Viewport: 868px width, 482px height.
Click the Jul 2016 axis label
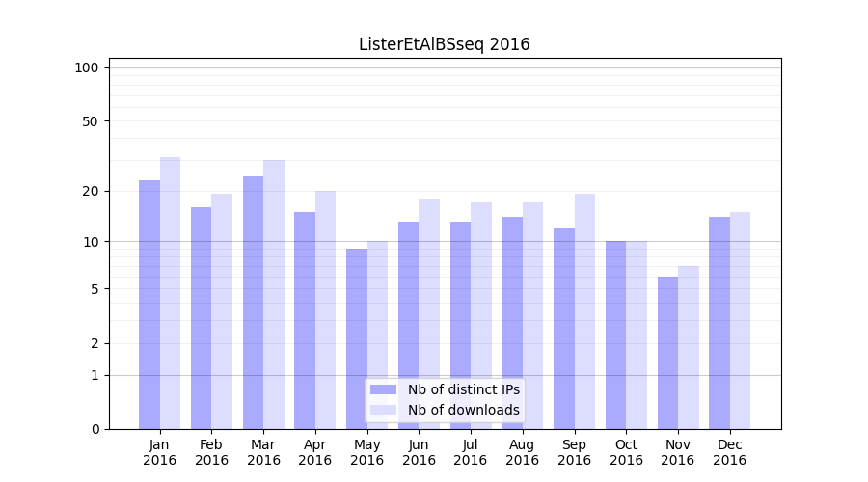click(x=471, y=452)
